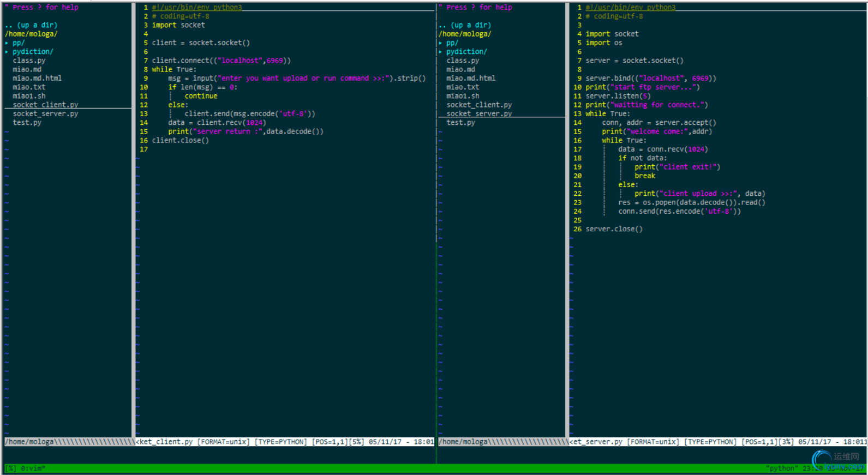Click the print("server return :") line
Viewport: 868px width, 475px height.
[246, 131]
